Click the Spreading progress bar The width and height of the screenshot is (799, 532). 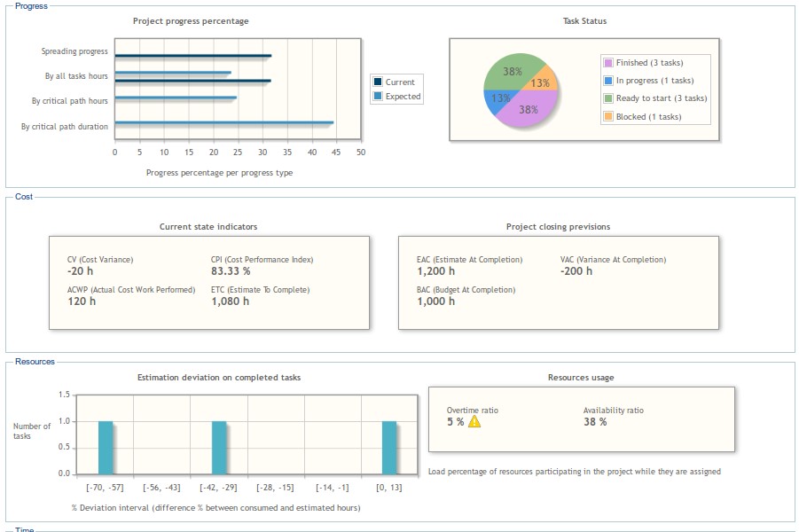click(x=192, y=56)
